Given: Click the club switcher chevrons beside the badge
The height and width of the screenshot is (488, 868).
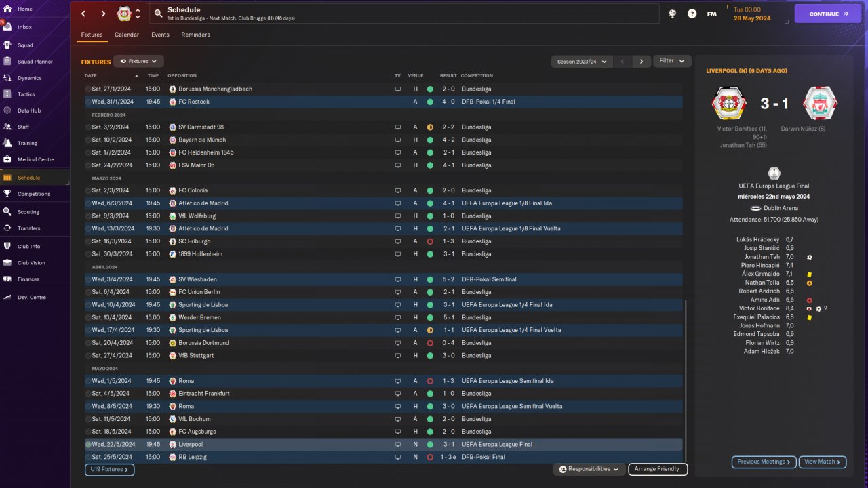Looking at the screenshot, I should pos(138,14).
